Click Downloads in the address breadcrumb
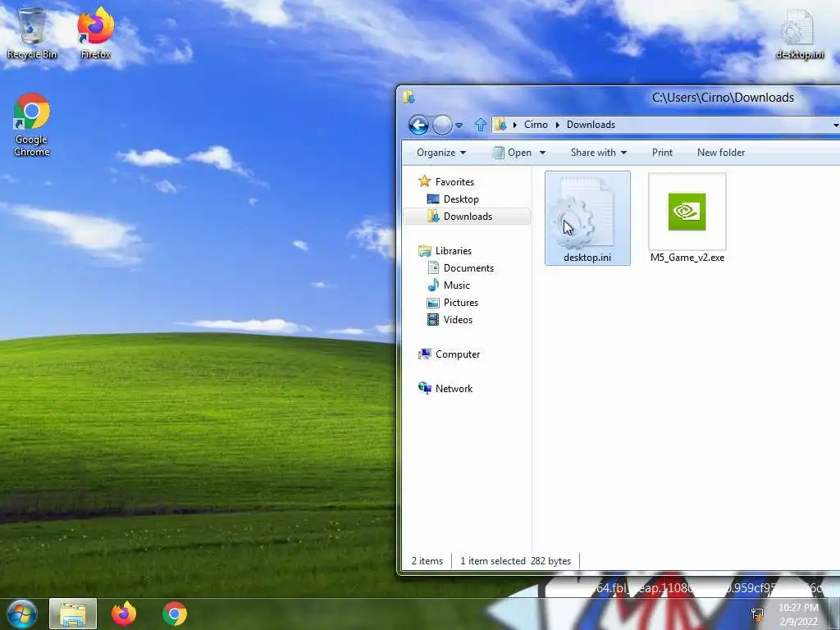 point(591,125)
